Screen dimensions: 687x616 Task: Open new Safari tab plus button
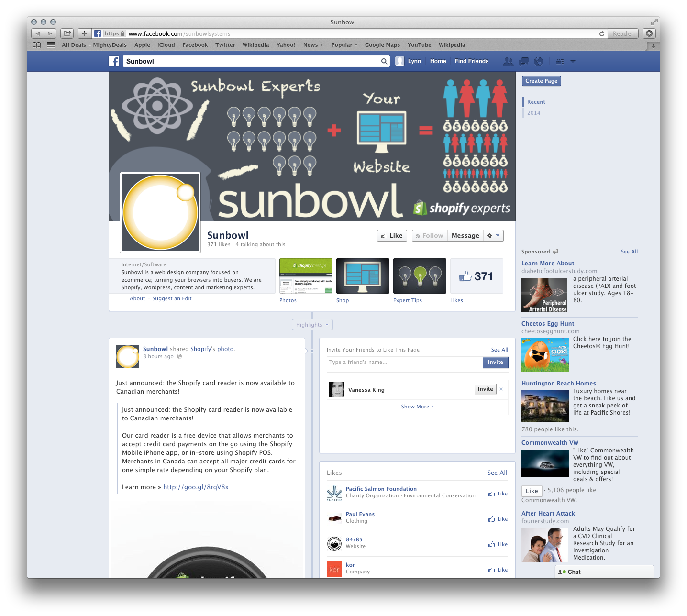653,46
